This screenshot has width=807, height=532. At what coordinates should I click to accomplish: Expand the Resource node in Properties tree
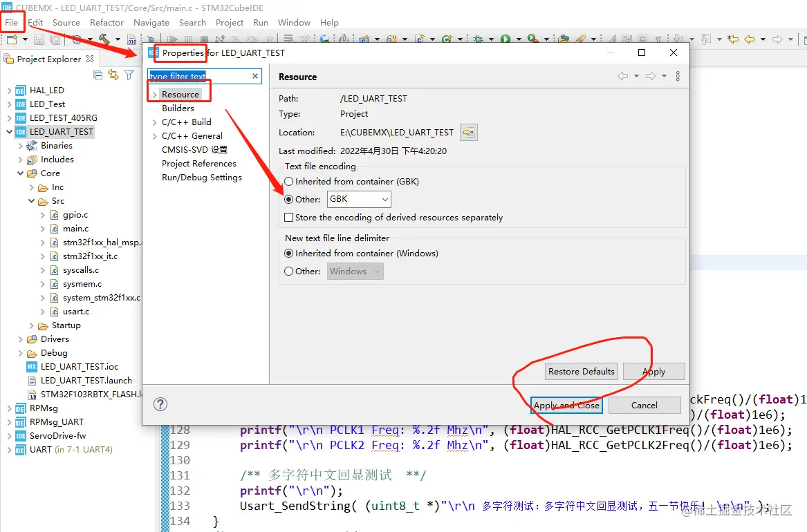click(154, 95)
